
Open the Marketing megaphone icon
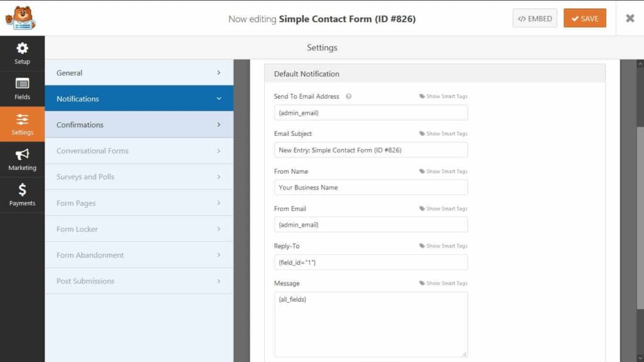click(x=22, y=154)
